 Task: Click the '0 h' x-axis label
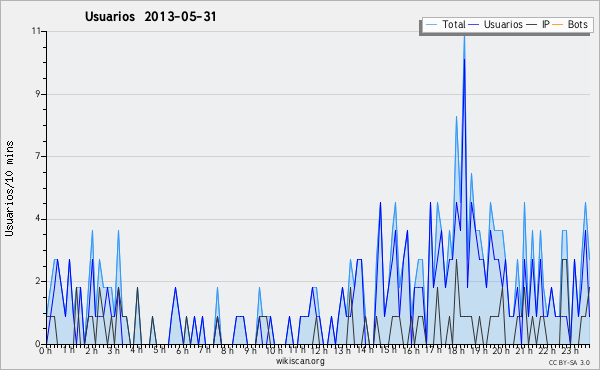click(x=46, y=350)
